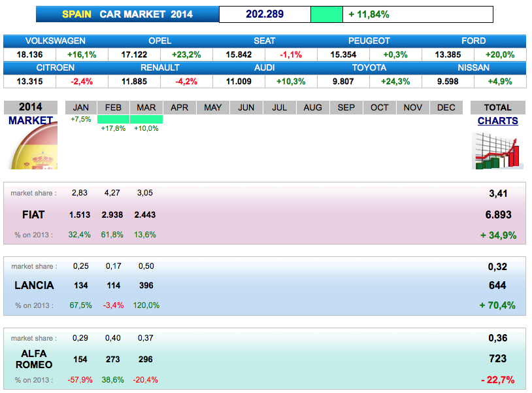Click the Spain flag ball icon
This screenshot has height=393, width=532.
coord(34,146)
